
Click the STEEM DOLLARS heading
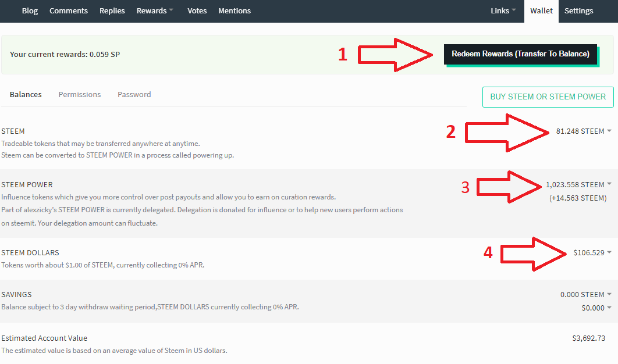pyautogui.click(x=30, y=253)
